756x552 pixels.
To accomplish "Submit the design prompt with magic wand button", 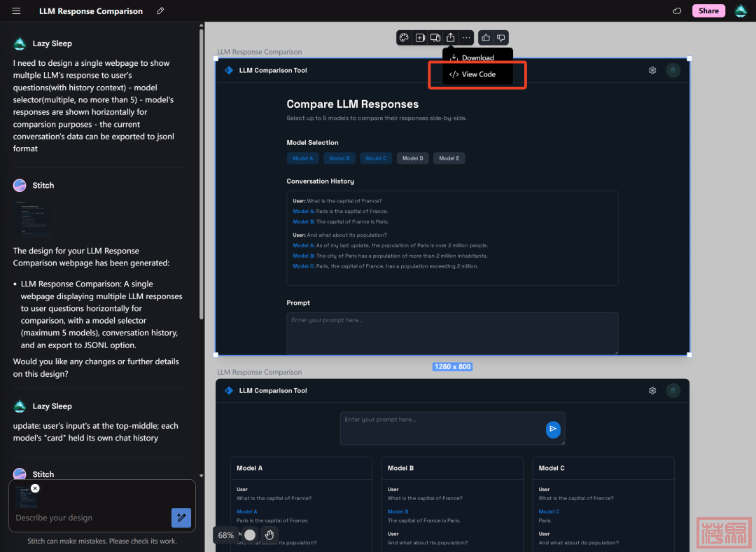I will 181,518.
